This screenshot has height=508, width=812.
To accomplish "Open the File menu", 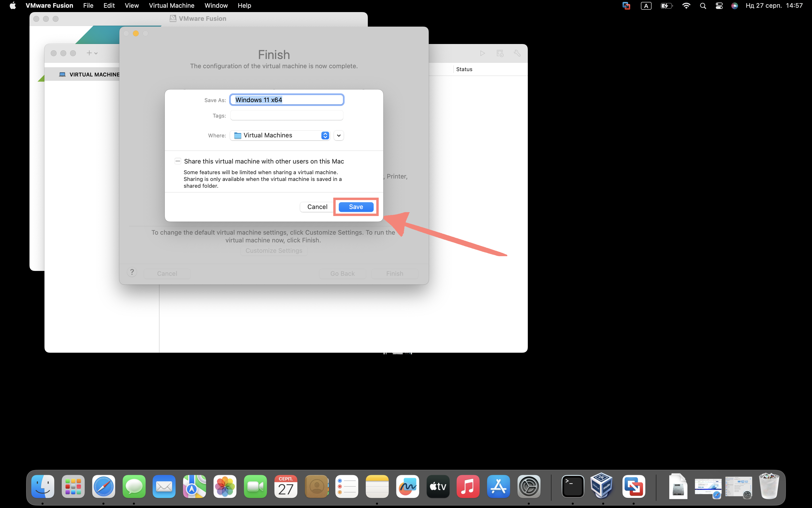I will coord(88,5).
